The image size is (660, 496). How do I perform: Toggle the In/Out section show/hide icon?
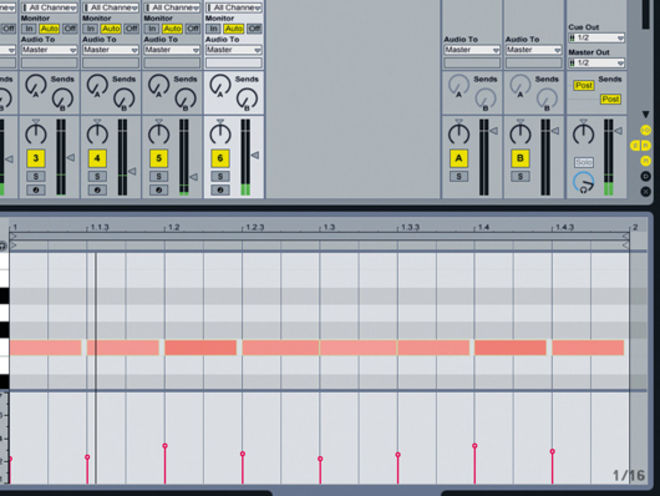(645, 131)
